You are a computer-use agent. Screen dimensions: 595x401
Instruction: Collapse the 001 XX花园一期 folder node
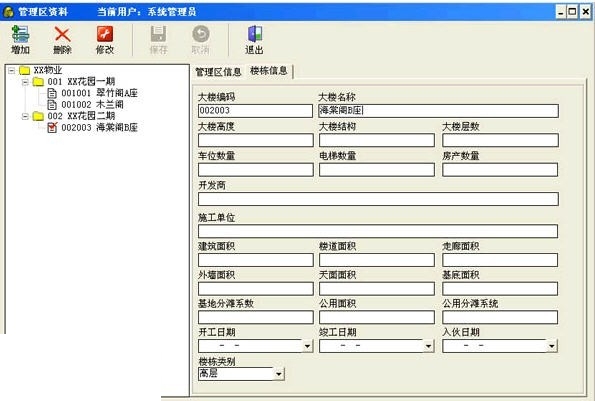[x=25, y=82]
